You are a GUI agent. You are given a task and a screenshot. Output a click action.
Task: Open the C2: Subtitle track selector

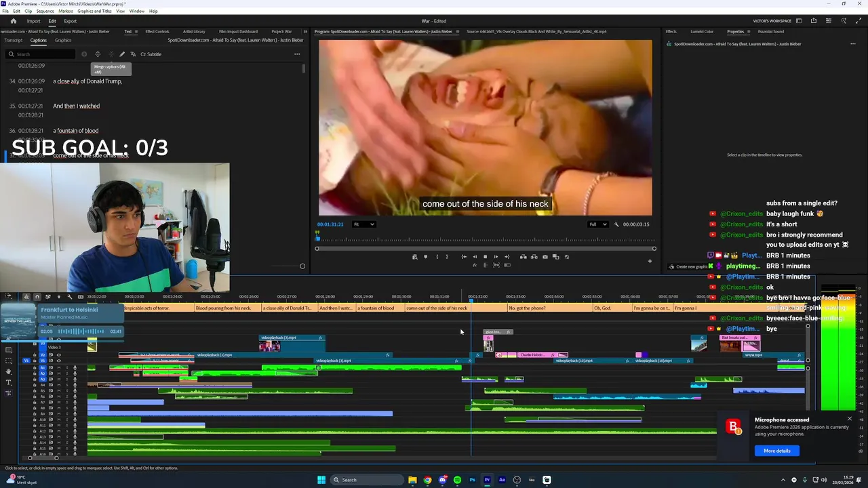tap(151, 54)
